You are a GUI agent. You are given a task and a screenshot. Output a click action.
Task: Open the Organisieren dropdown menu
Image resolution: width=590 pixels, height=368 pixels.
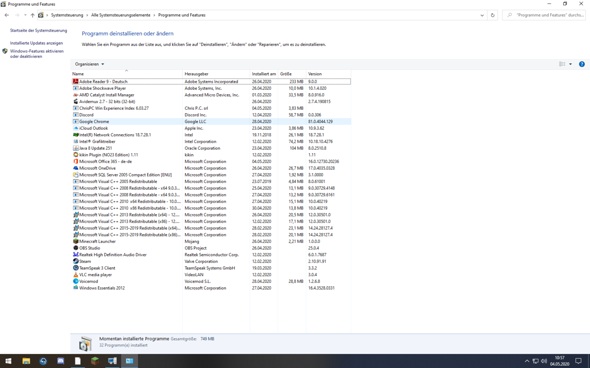point(89,64)
